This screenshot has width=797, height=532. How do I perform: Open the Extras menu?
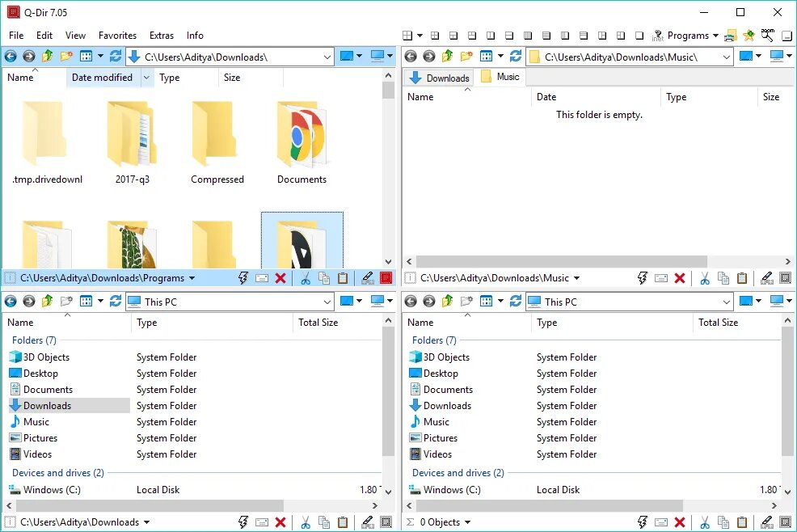(x=162, y=36)
